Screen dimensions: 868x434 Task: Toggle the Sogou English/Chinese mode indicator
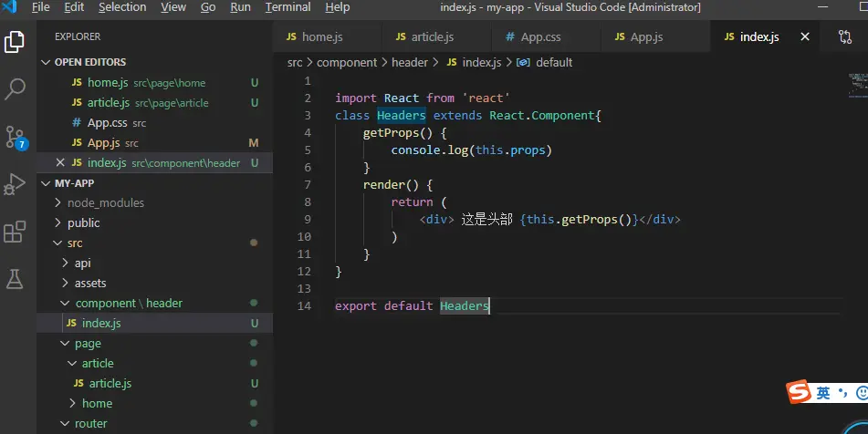(823, 393)
